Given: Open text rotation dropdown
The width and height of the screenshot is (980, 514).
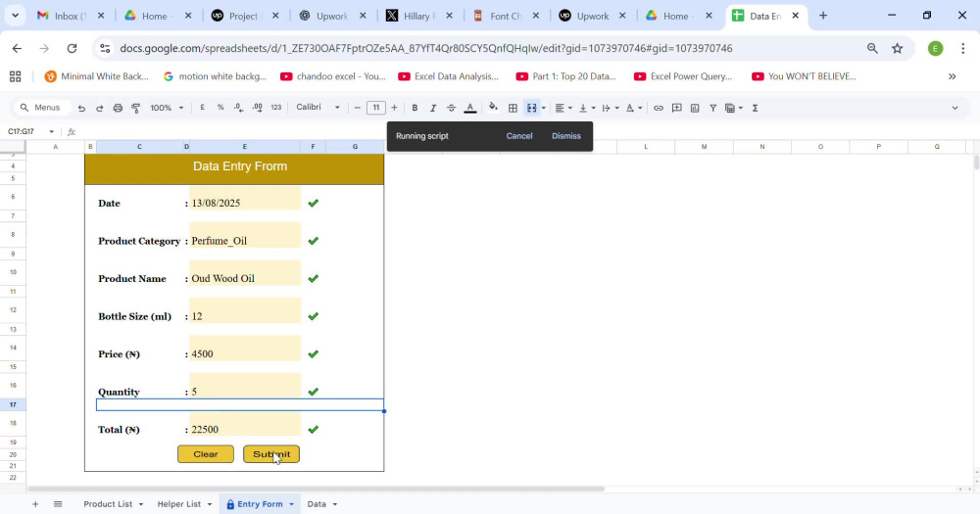Looking at the screenshot, I should pos(634,108).
